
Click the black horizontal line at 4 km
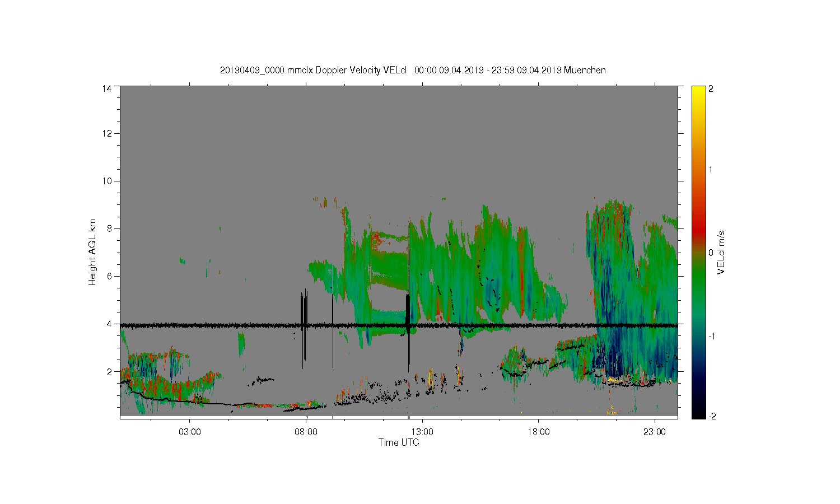399,325
